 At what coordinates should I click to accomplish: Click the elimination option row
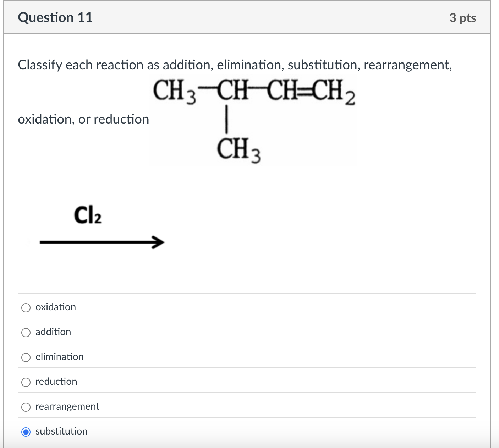coord(59,357)
